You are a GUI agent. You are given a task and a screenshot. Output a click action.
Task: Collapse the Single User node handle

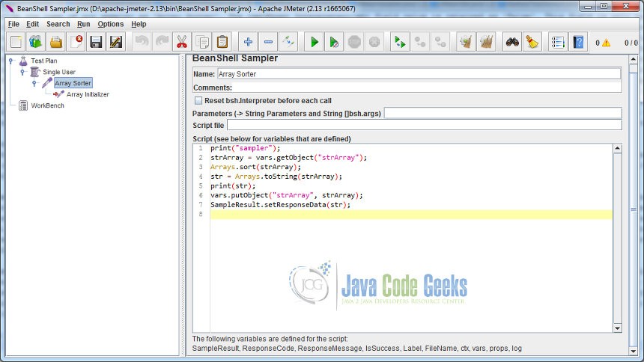tap(22, 72)
